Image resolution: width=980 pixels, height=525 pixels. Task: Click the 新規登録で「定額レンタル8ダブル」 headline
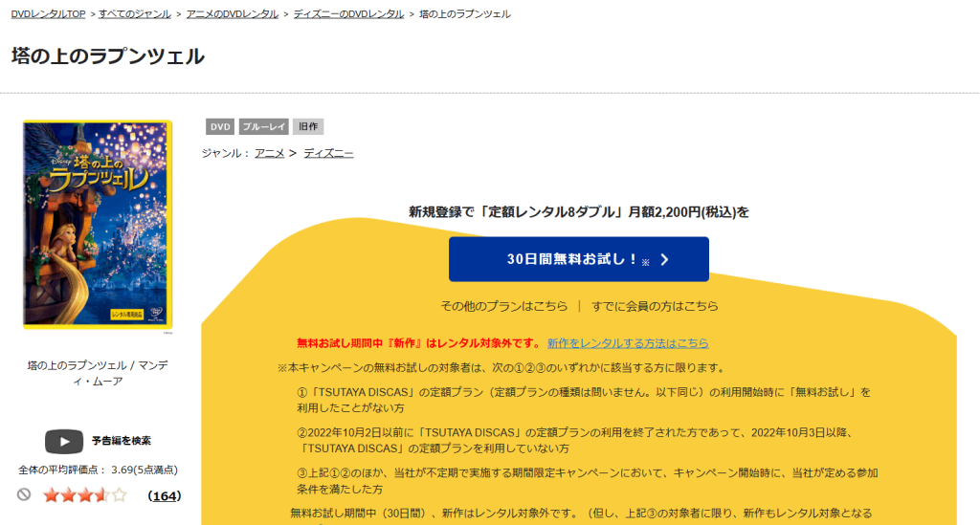(x=579, y=212)
